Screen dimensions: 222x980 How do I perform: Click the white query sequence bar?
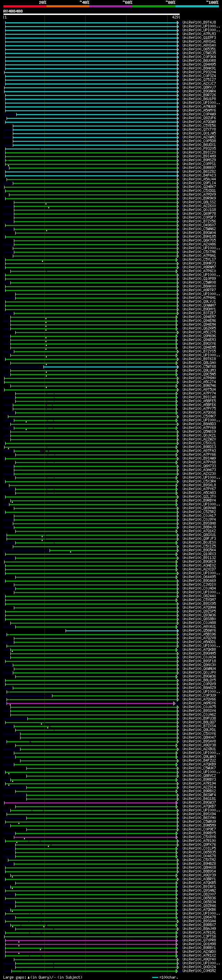point(92,15)
